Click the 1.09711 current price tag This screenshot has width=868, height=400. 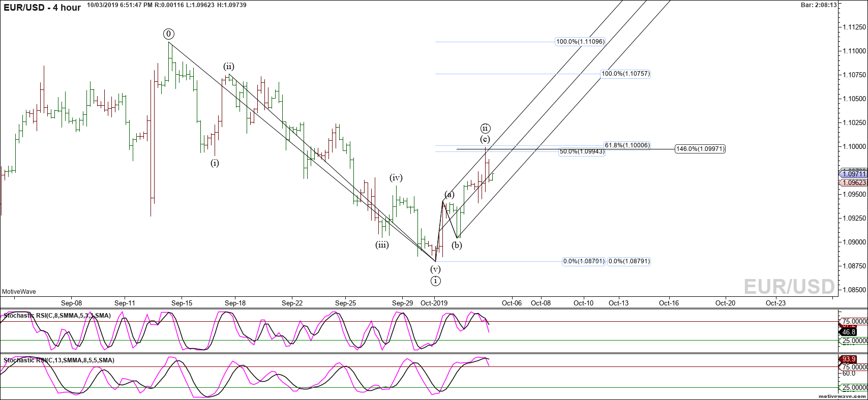(854, 174)
